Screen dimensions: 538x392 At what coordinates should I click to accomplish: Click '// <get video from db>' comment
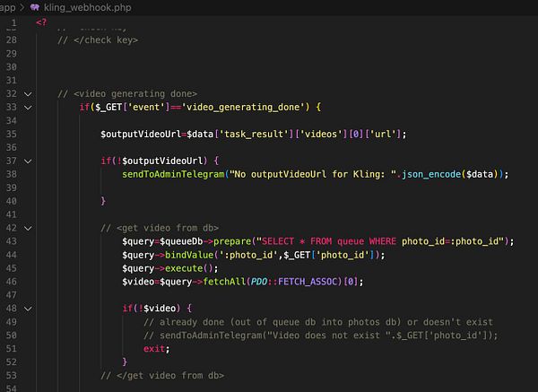click(x=160, y=228)
